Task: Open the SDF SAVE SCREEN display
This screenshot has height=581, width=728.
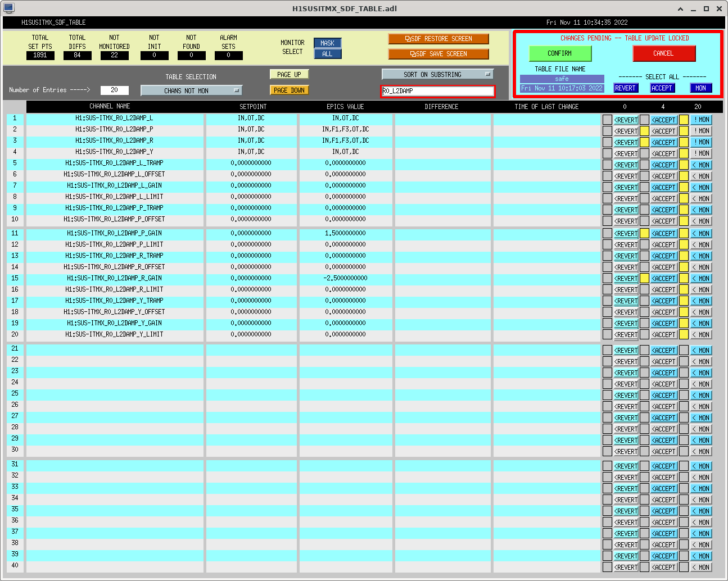Action: [x=438, y=54]
